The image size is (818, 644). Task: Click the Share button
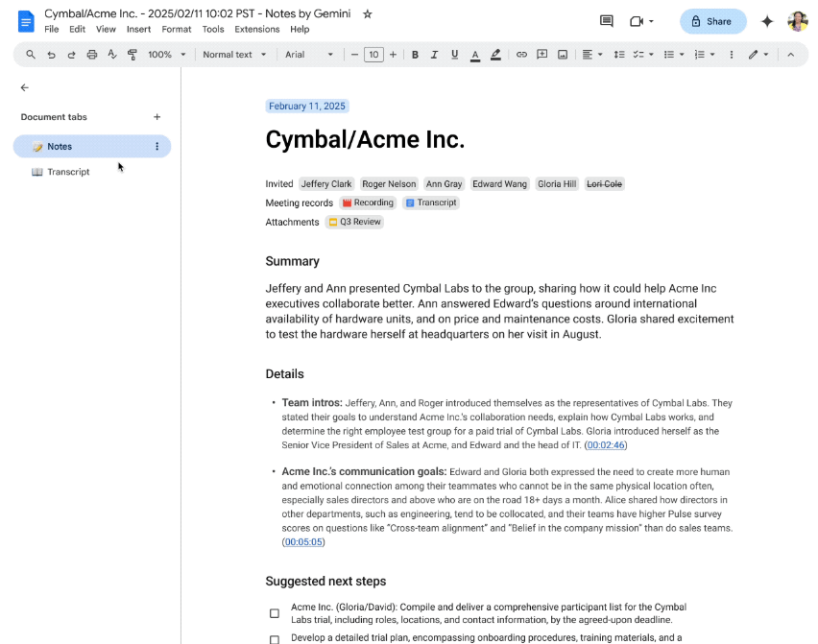click(712, 21)
